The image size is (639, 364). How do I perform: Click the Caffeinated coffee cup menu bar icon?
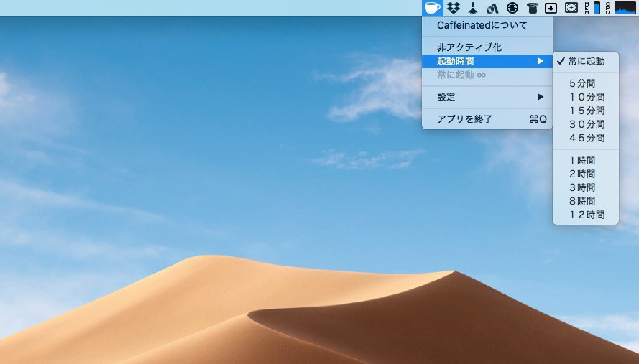coord(432,8)
